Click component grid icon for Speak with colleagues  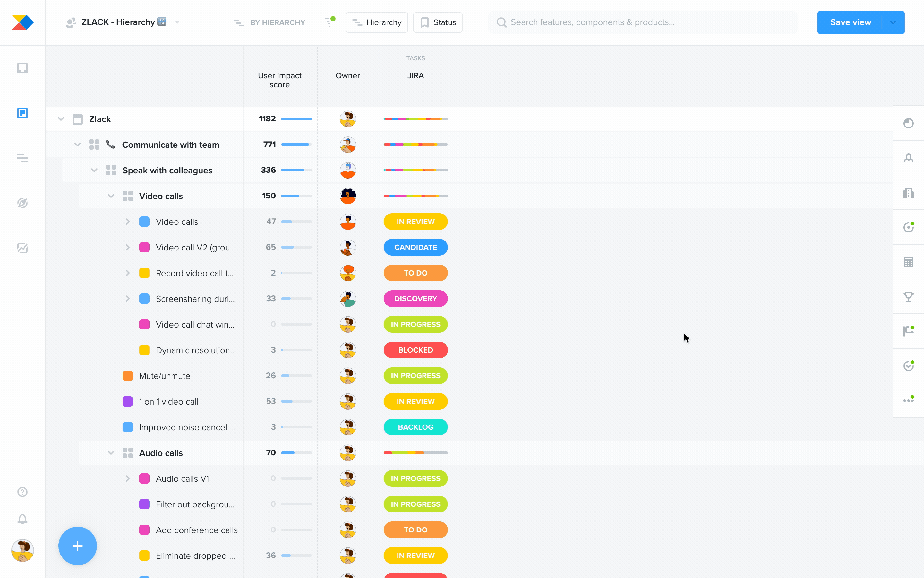point(111,171)
